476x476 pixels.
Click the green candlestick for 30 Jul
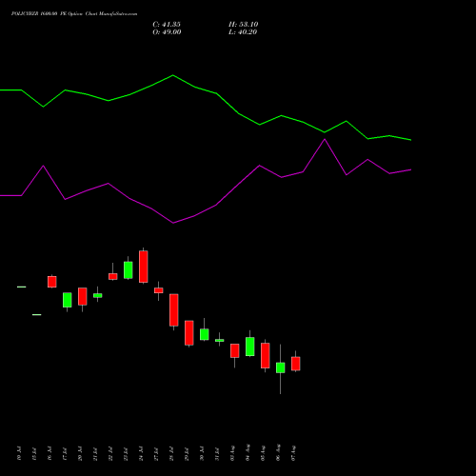(x=205, y=334)
